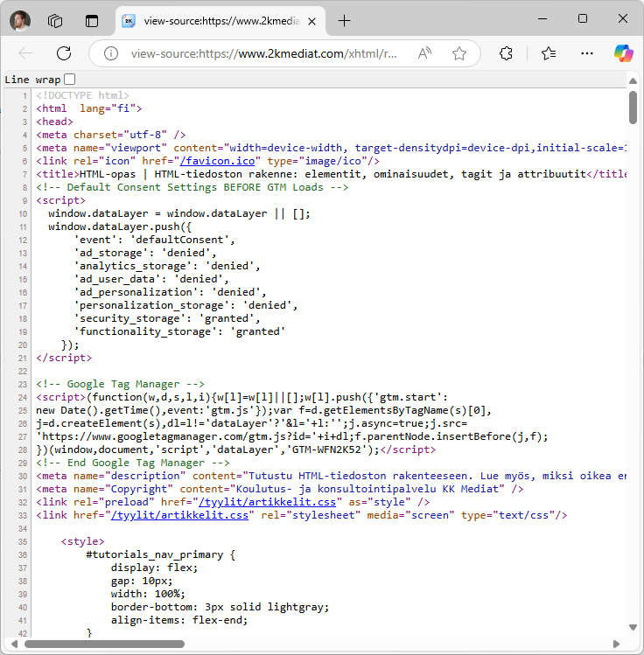Click the scroll left arrow
The image size is (644, 655).
(14, 644)
